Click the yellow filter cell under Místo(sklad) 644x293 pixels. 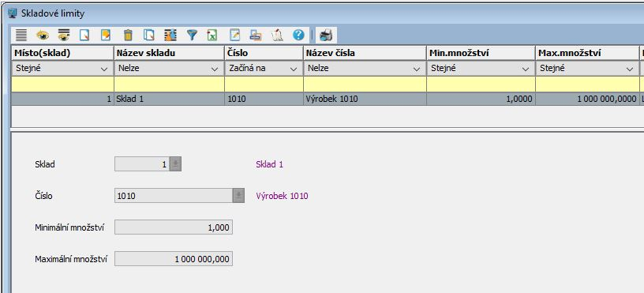62,85
